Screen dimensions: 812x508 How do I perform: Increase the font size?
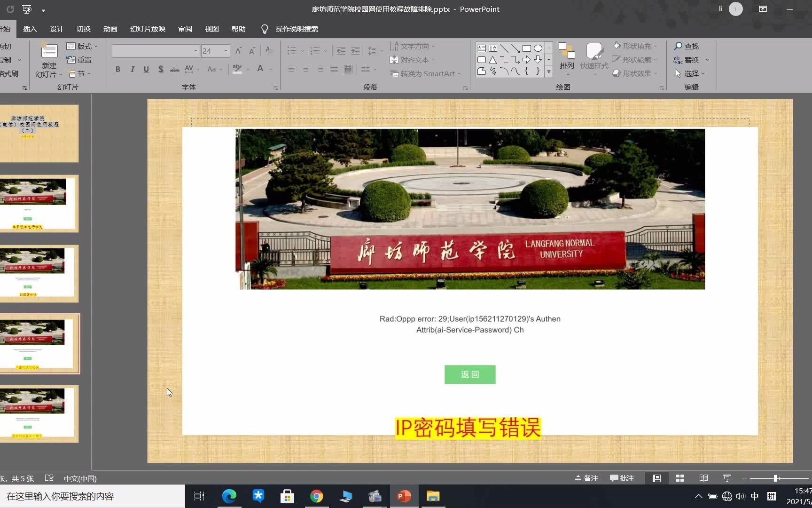(238, 51)
